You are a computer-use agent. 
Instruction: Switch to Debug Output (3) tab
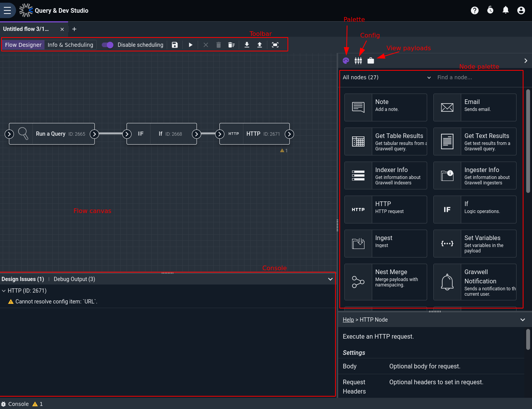(x=74, y=279)
